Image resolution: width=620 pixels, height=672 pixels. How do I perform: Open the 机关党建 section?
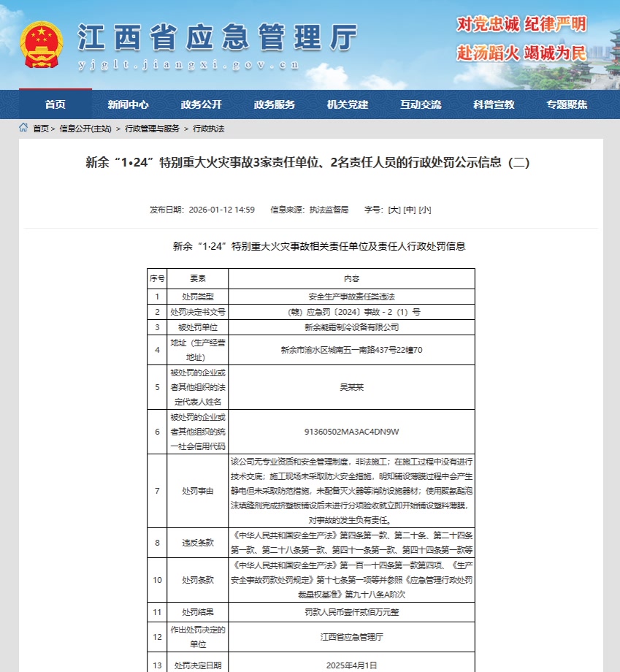[x=348, y=104]
